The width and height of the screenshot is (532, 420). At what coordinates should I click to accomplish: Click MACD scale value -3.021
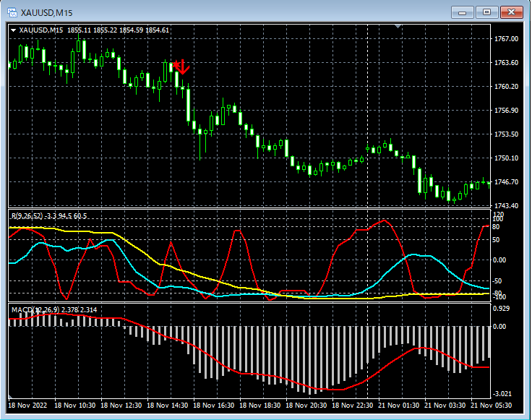click(x=502, y=393)
